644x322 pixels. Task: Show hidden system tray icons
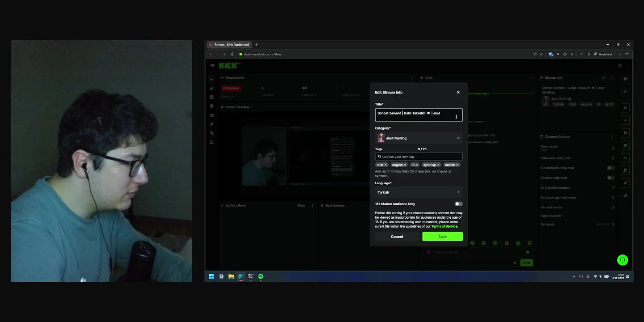pos(574,276)
